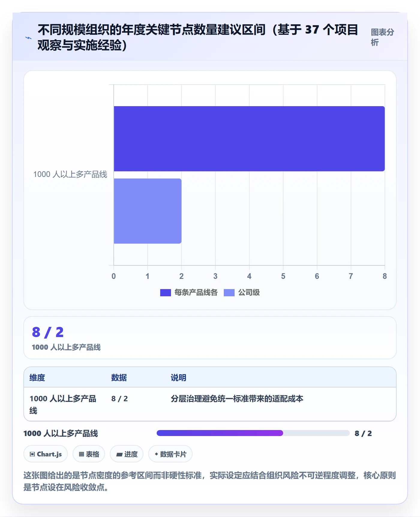The width and height of the screenshot is (420, 517).
Task: Click the 8 / 2 table cell
Action: [x=119, y=399]
